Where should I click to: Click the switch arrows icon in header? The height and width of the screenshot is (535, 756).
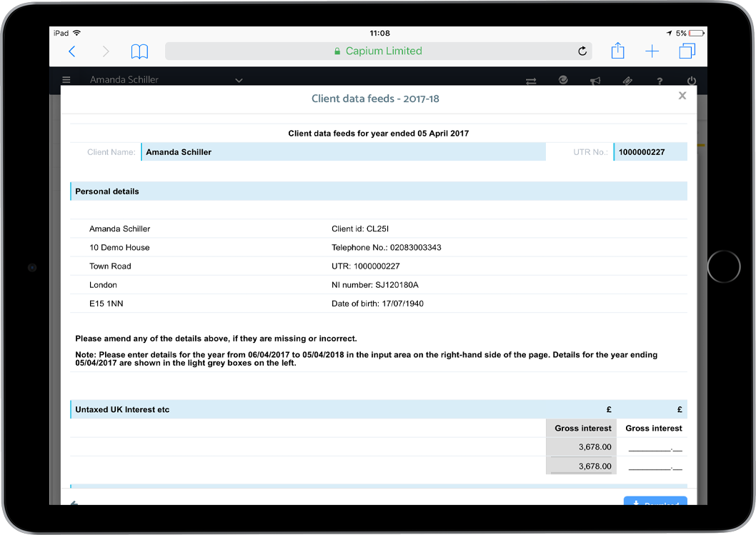pyautogui.click(x=531, y=81)
